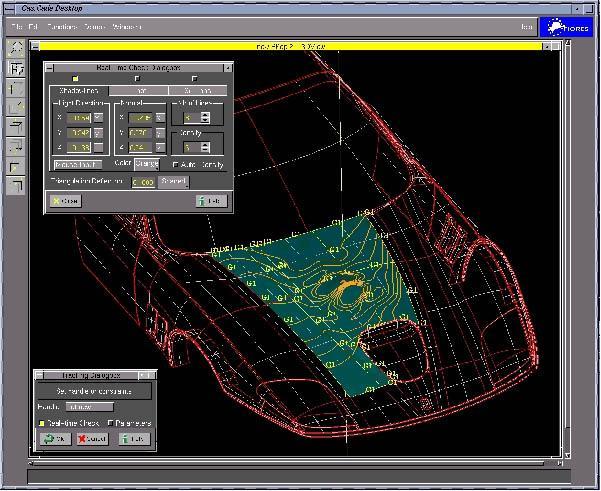This screenshot has width=601, height=491.
Task: Expand the Shaded dropdown next to Triangulation Deflection
Action: pos(173,182)
